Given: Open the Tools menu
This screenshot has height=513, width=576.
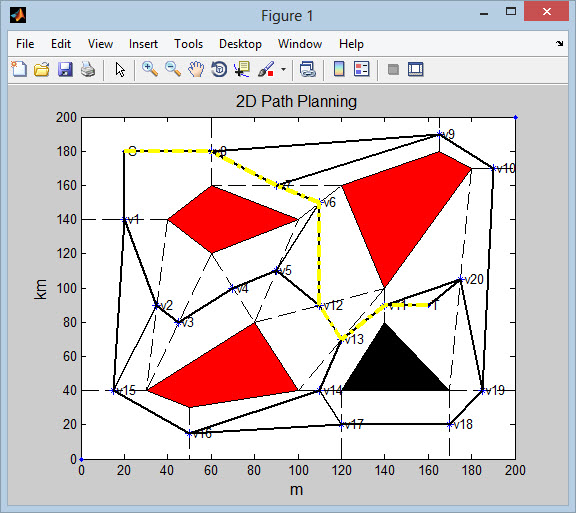Looking at the screenshot, I should [188, 44].
